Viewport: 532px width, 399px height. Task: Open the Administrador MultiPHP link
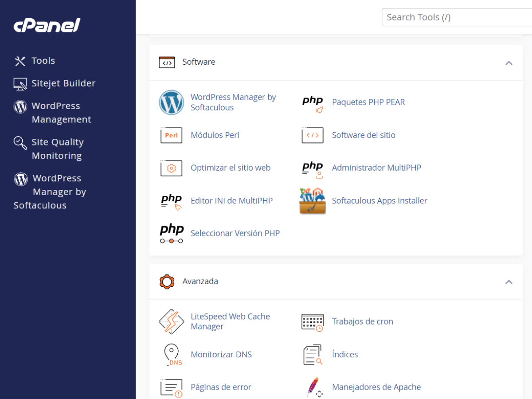pyautogui.click(x=376, y=168)
